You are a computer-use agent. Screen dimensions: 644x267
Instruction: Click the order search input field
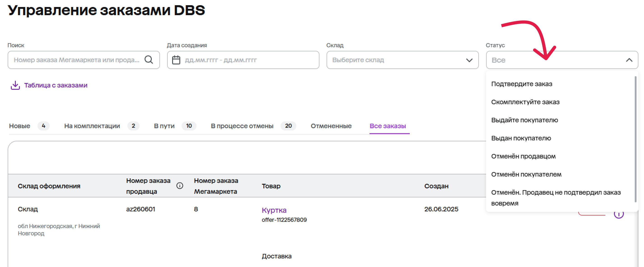[x=76, y=60]
